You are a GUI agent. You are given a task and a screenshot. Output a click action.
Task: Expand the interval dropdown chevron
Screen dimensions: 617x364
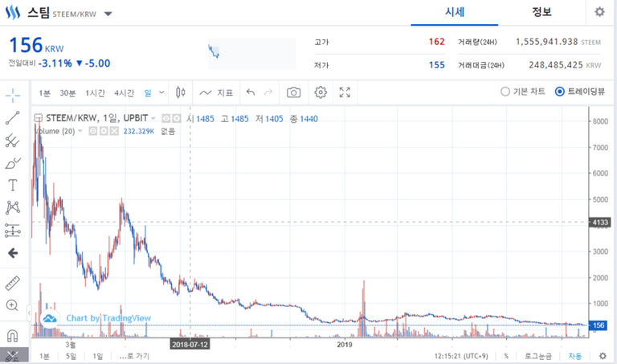coord(161,93)
